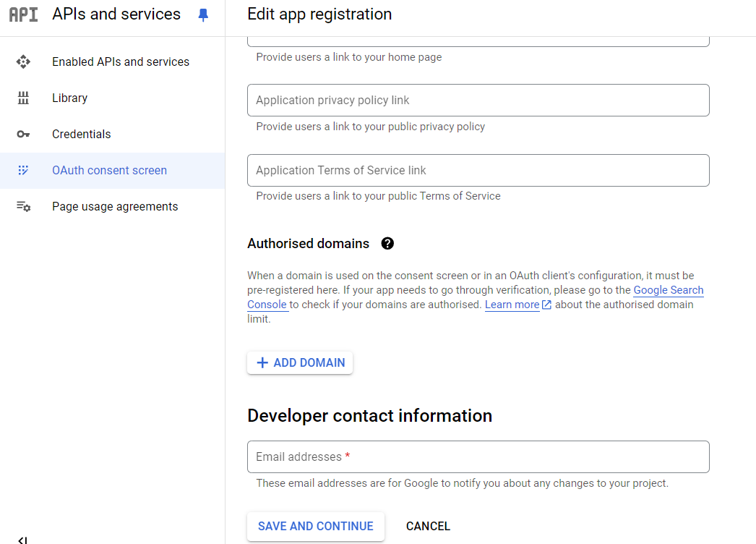Click the Page usage agreements icon

point(23,207)
